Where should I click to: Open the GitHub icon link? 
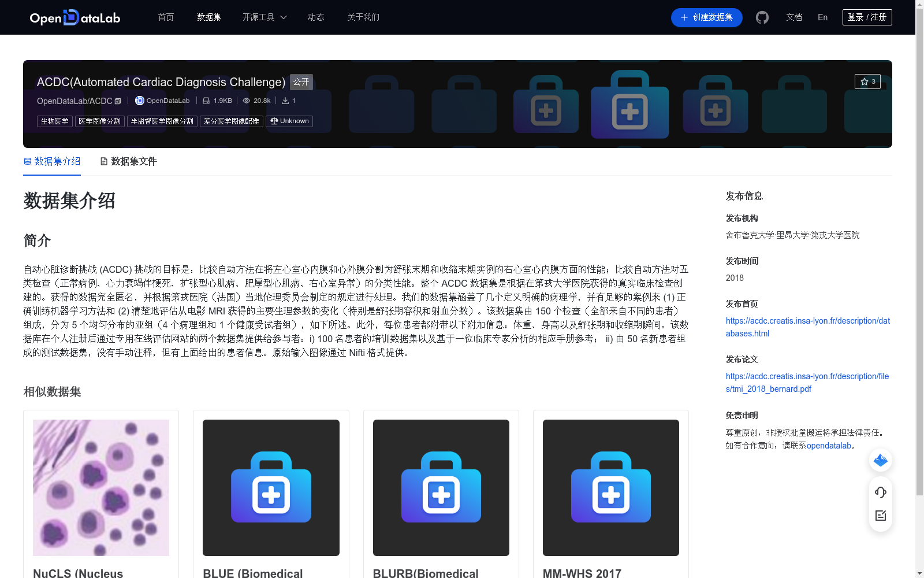coord(762,17)
